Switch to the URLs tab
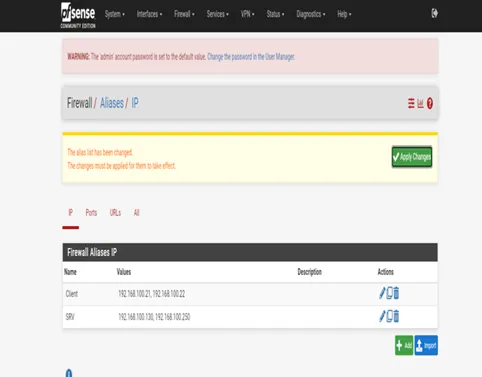This screenshot has height=377, width=482. [x=115, y=213]
